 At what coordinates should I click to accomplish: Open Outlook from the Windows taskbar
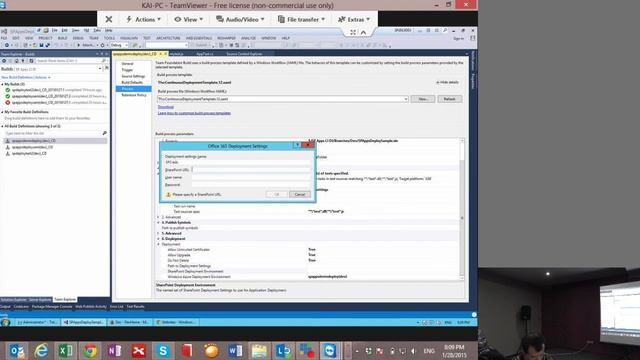pos(17,351)
